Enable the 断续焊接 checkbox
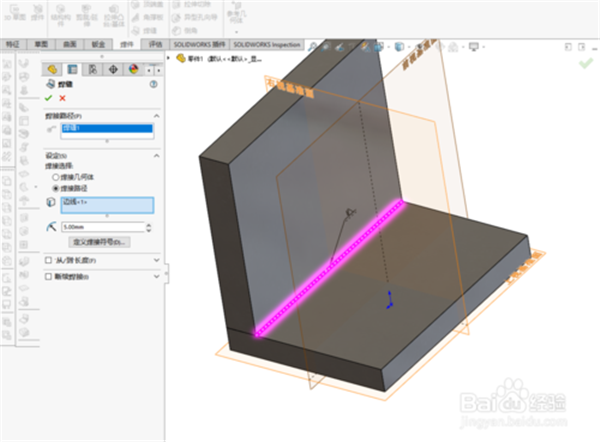600x442 pixels. pyautogui.click(x=50, y=275)
